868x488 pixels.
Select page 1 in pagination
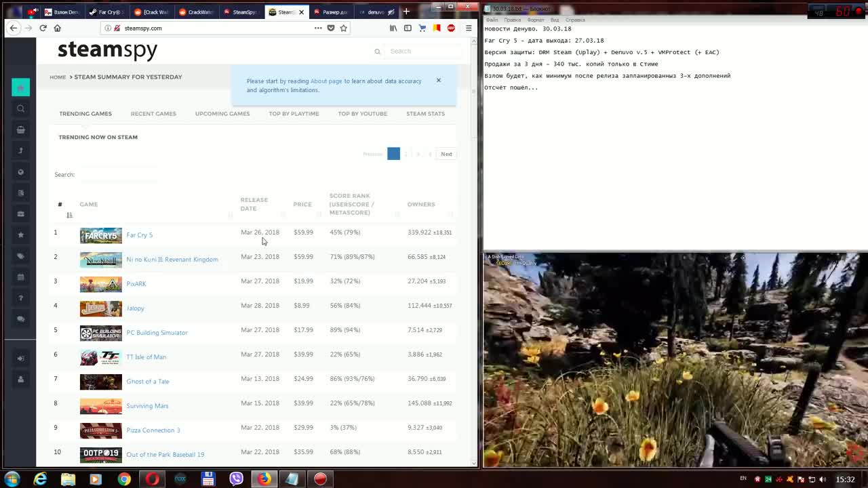click(393, 154)
